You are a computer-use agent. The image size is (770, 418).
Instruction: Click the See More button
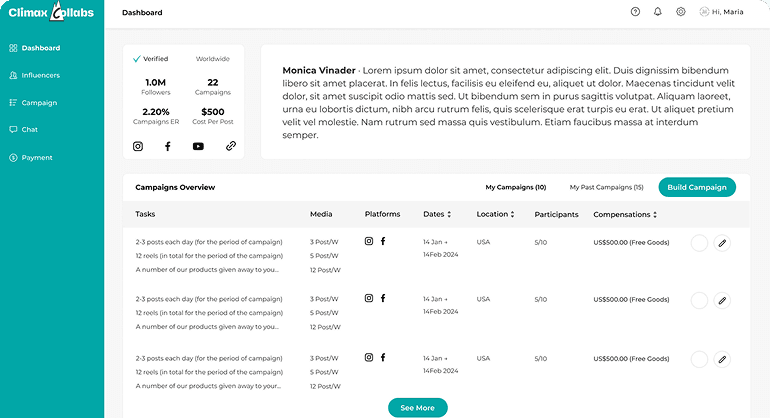[417, 407]
